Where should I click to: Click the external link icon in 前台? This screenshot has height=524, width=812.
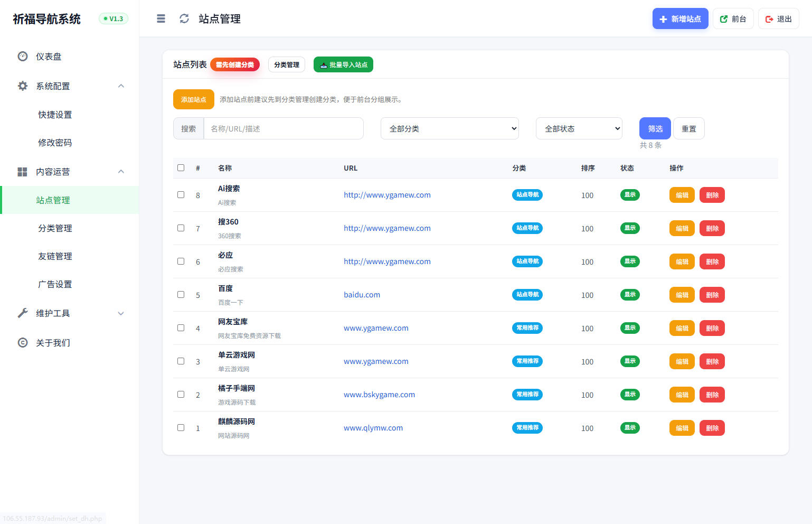point(724,19)
